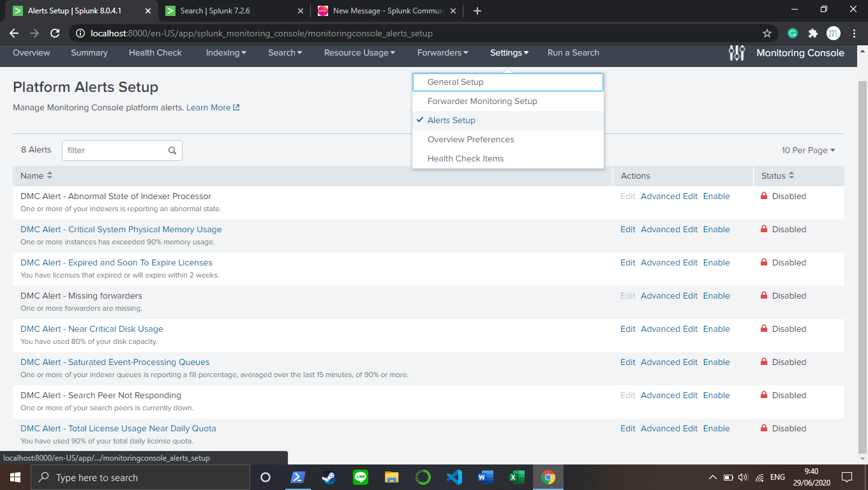Screen dimensions: 868x490
Task: Enable the Abnormal State of Indexer Processor alert
Action: 717,197
